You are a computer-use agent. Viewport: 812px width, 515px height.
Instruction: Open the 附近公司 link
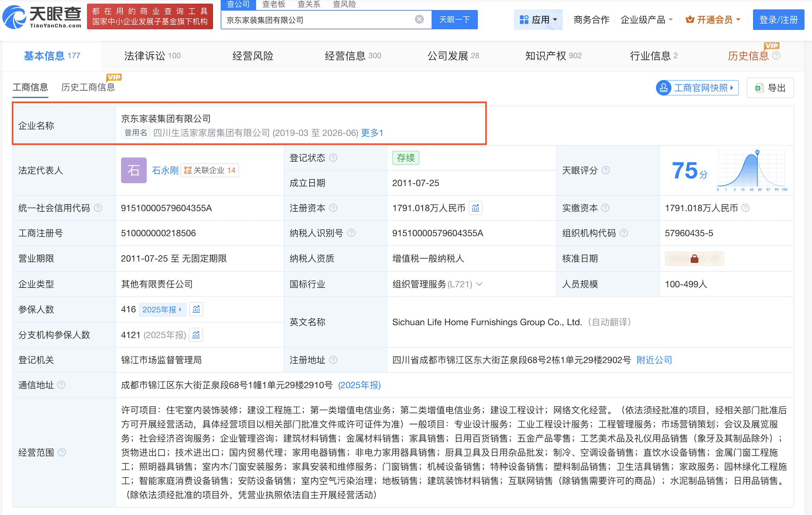click(654, 360)
